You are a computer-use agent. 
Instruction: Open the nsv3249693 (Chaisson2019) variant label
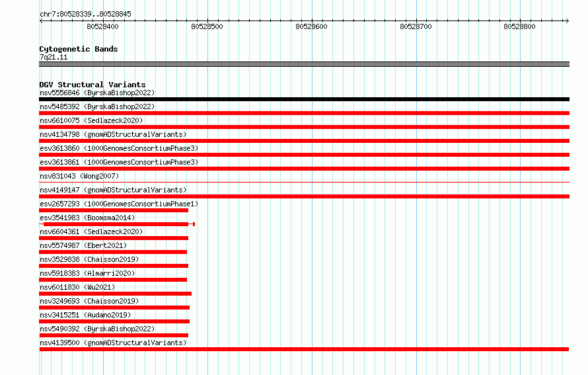coord(89,301)
